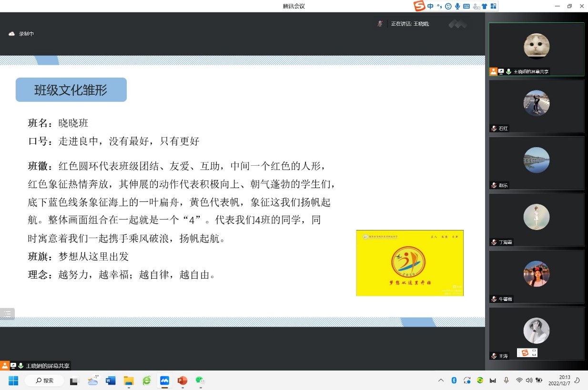Screen dimensions: 588x390
Task: Open the Sogou skin shirt icon
Action: (484, 6)
